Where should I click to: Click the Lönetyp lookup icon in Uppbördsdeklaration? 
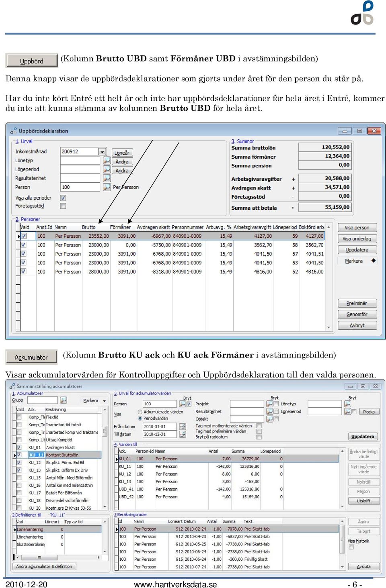click(107, 160)
